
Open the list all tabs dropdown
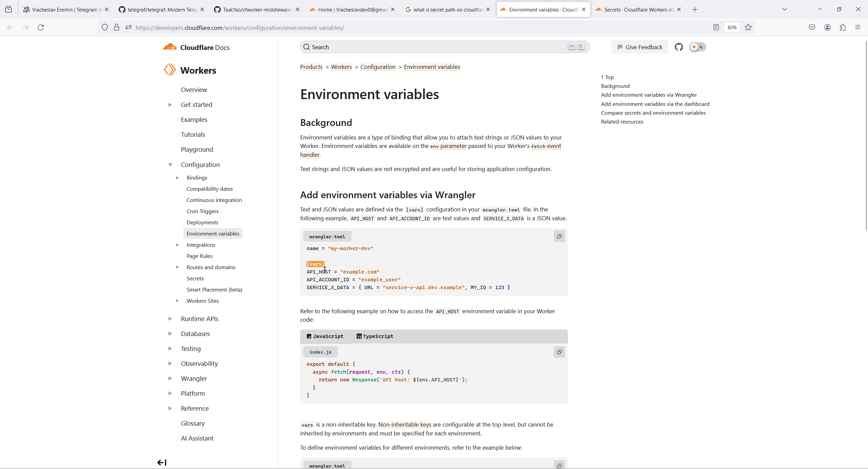pyautogui.click(x=784, y=10)
